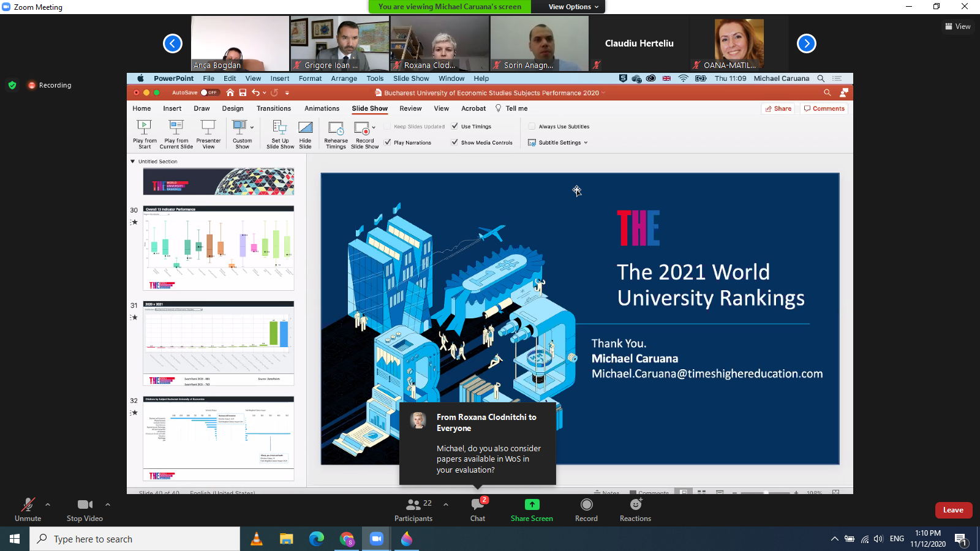Click the search magnifier in PowerPoint title bar
The height and width of the screenshot is (551, 980).
[827, 92]
